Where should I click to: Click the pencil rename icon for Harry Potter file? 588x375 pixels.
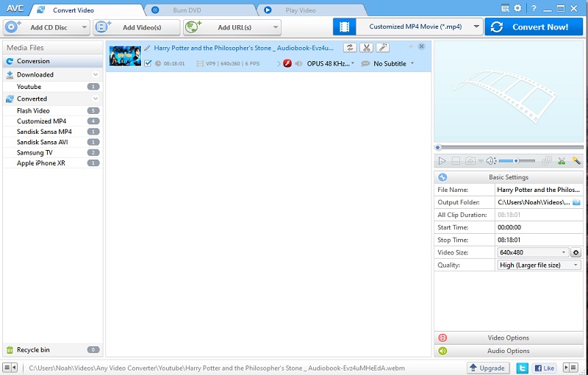pos(148,48)
